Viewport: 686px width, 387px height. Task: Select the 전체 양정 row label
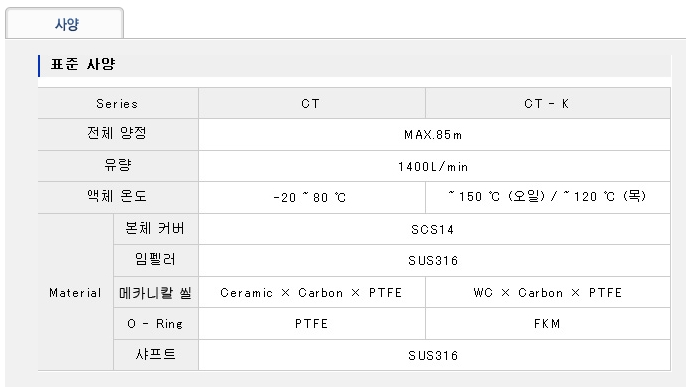coord(118,134)
